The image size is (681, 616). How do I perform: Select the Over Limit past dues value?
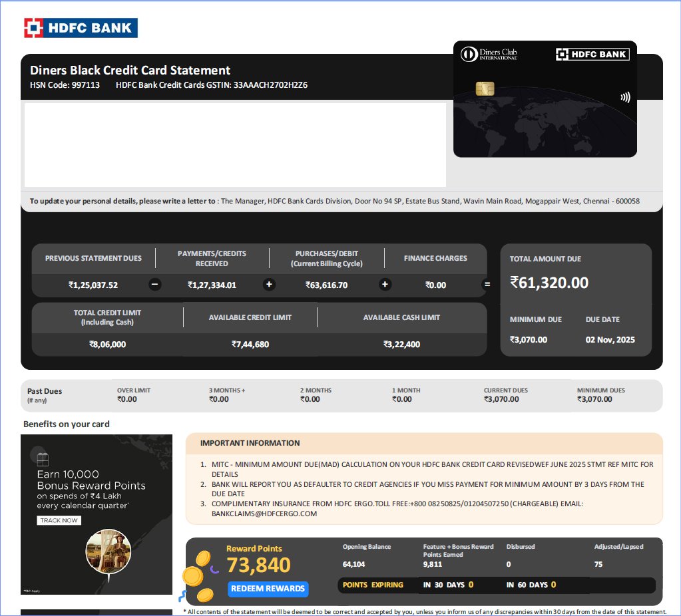127,399
